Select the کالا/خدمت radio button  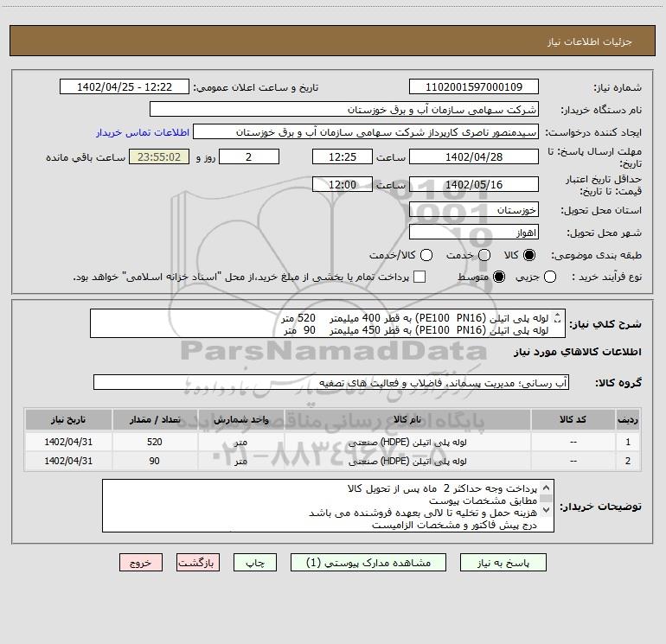click(x=426, y=255)
